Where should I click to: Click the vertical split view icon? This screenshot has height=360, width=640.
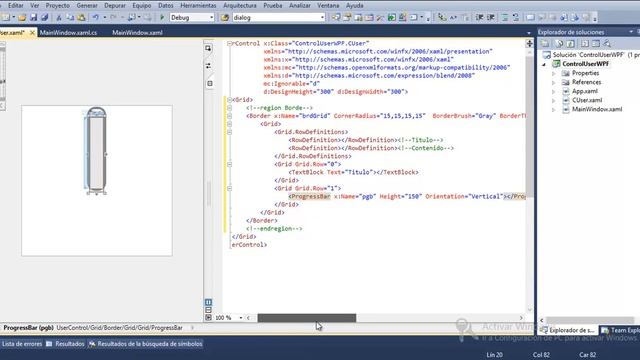click(208, 302)
